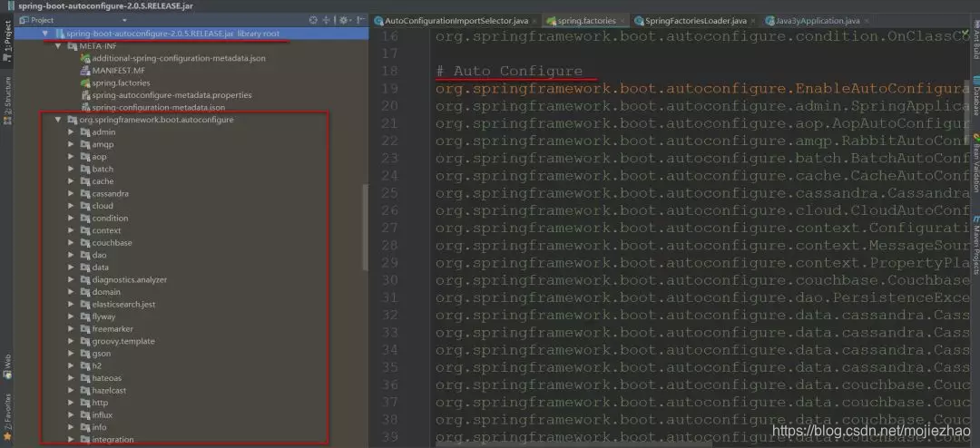Viewport: 980px width, 448px height.
Task: Switch to spring.factories editor tab
Action: 585,21
